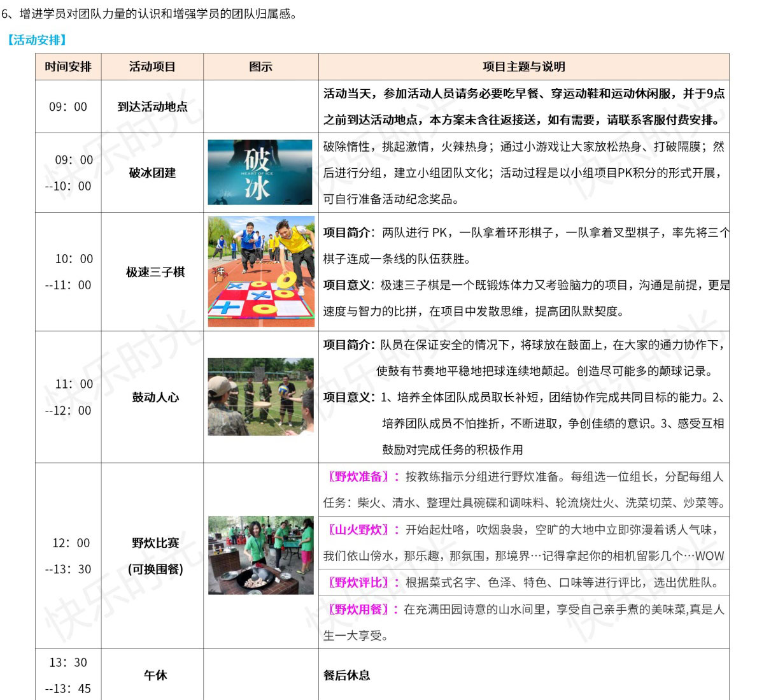
Task: Select the 野炊比赛 activity name
Action: pyautogui.click(x=155, y=543)
